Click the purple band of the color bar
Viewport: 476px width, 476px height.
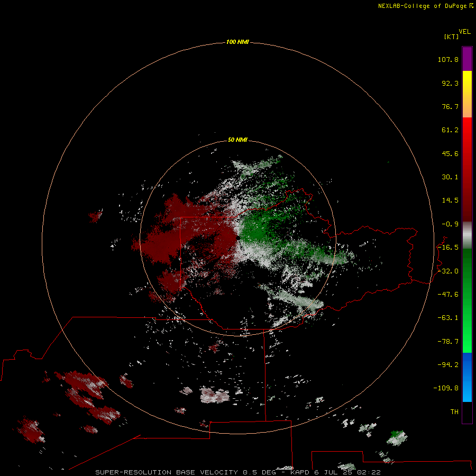pos(467,59)
